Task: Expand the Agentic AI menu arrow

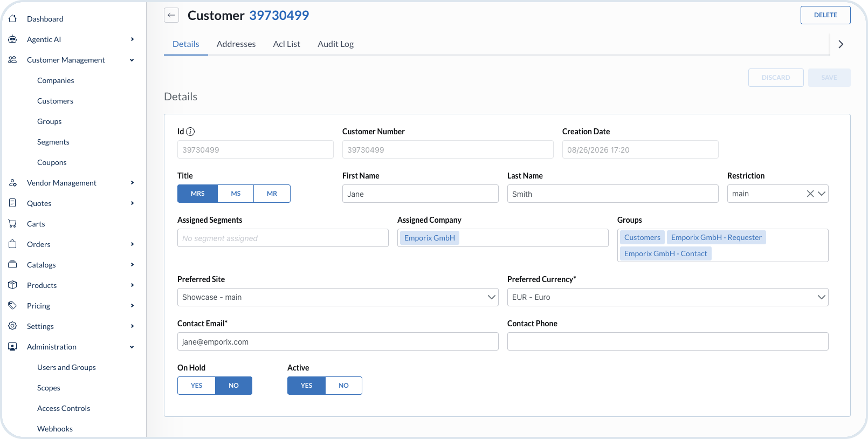Action: pos(132,39)
